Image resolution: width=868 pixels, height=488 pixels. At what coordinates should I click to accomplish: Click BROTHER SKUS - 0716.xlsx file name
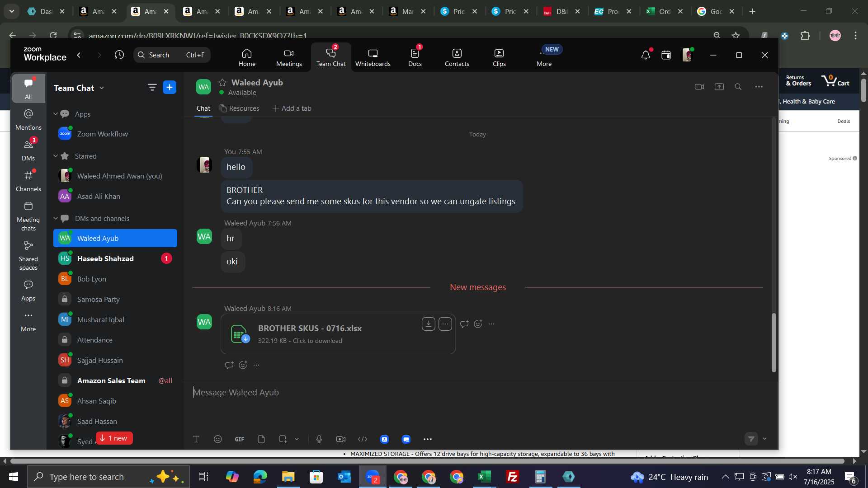pos(310,328)
